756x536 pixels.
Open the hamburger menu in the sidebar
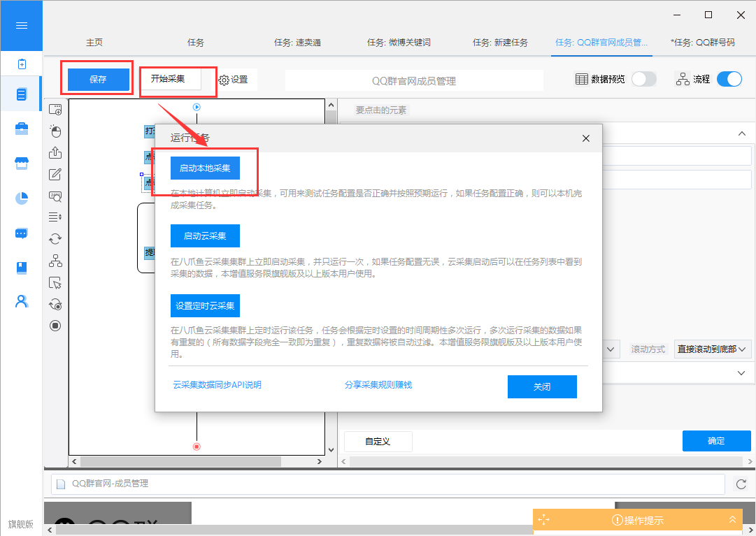point(21,26)
